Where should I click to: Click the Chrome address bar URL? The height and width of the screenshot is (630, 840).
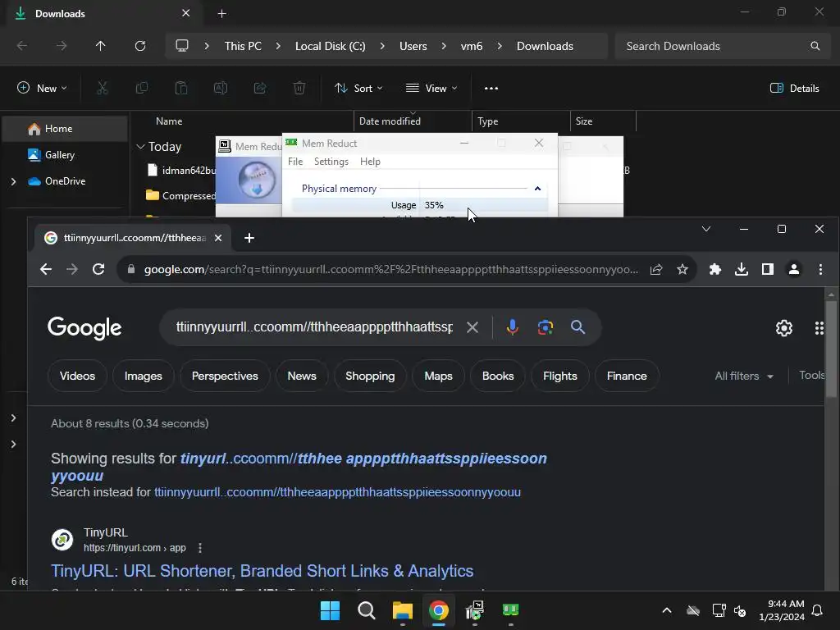coord(391,269)
